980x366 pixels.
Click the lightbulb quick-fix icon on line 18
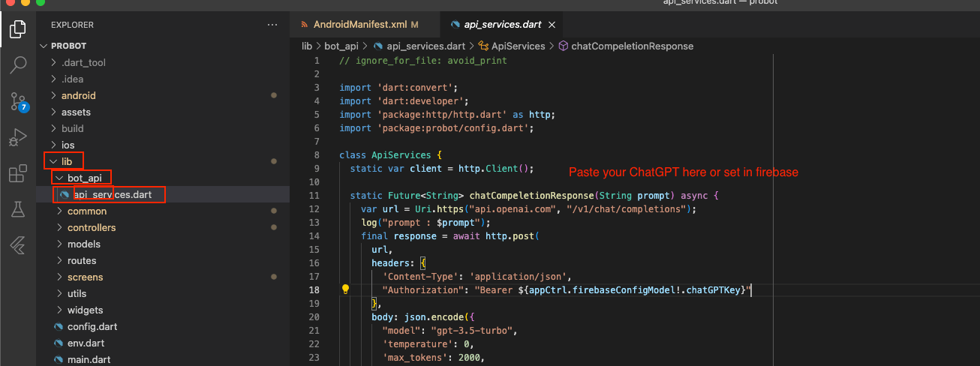click(x=346, y=289)
